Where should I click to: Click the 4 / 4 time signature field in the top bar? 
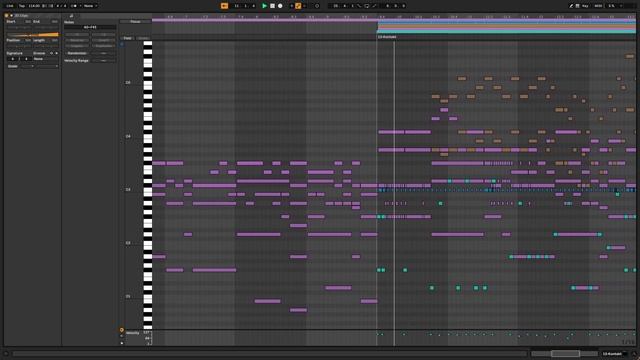coord(60,6)
